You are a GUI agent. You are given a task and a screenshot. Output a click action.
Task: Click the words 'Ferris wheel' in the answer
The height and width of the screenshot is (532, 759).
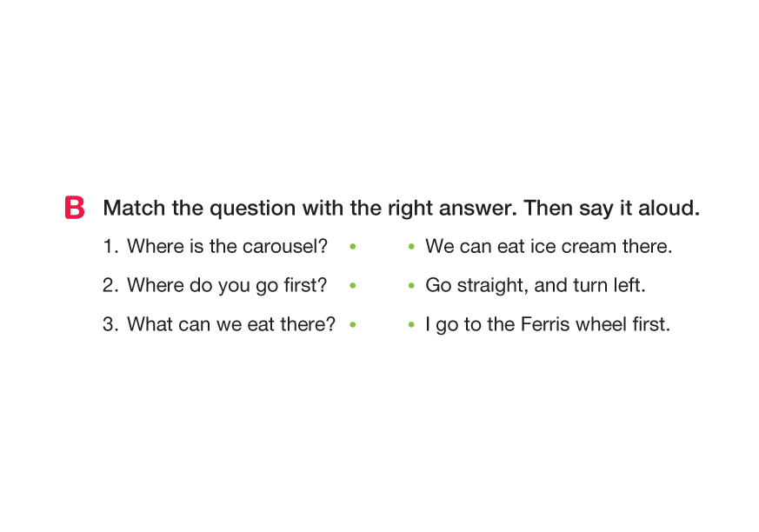point(567,325)
